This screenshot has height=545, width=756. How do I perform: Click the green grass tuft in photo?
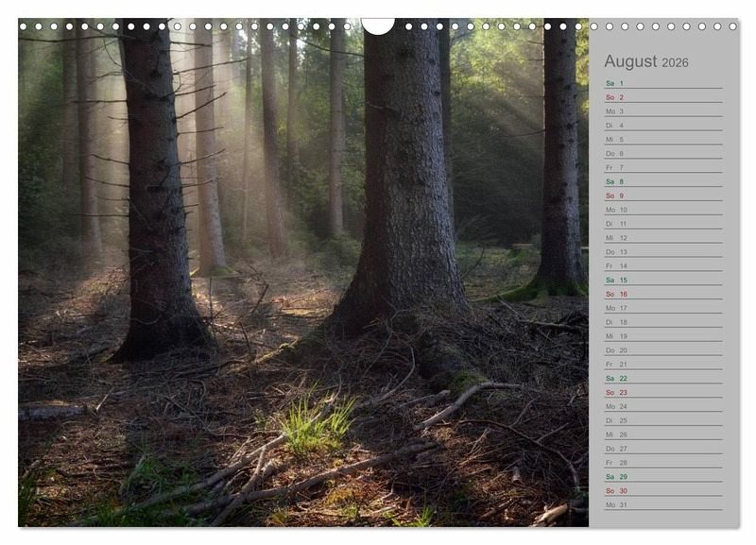tap(317, 427)
